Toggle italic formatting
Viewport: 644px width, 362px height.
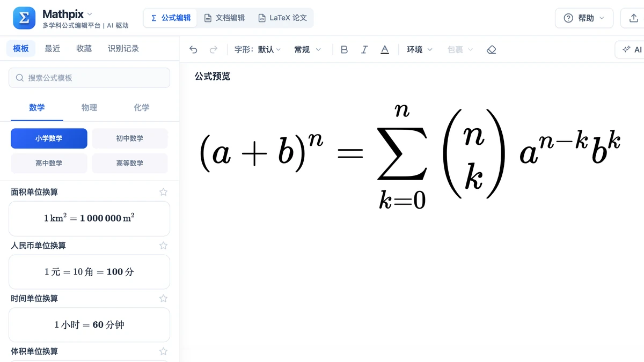pyautogui.click(x=364, y=50)
